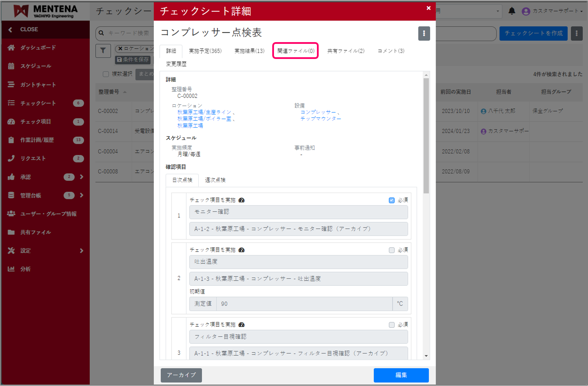The image size is (588, 386).
Task: Switch to the 週次点検 tab
Action: coord(215,180)
